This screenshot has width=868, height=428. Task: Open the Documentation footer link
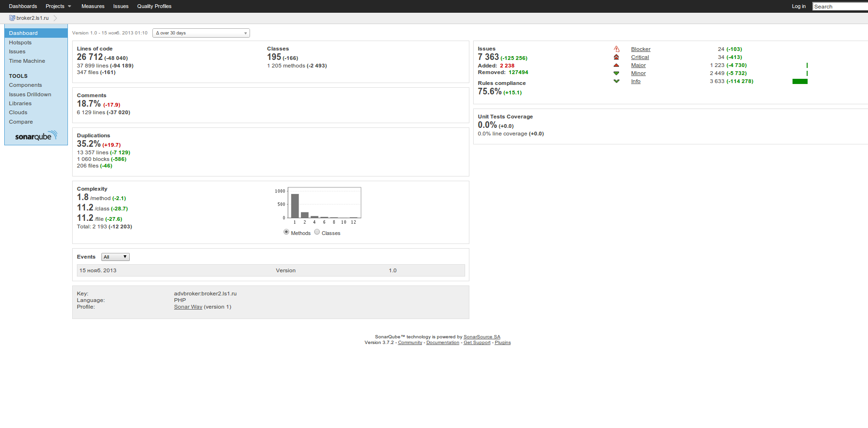pyautogui.click(x=443, y=343)
